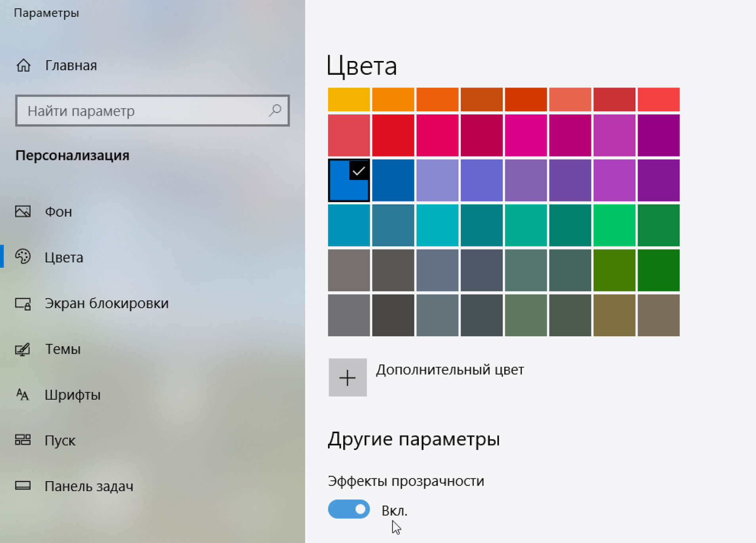Click the Home house icon
756x543 pixels.
click(x=23, y=65)
